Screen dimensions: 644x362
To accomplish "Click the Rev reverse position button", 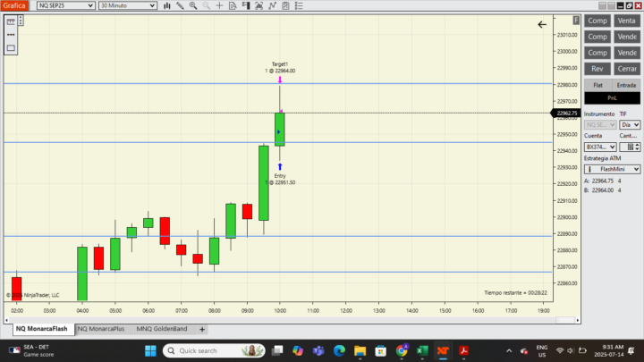I will (597, 69).
